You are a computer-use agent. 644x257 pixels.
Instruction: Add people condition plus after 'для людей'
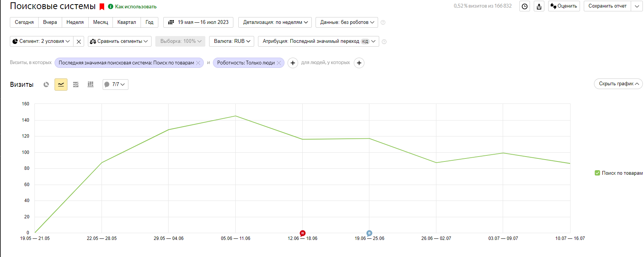pyautogui.click(x=359, y=63)
